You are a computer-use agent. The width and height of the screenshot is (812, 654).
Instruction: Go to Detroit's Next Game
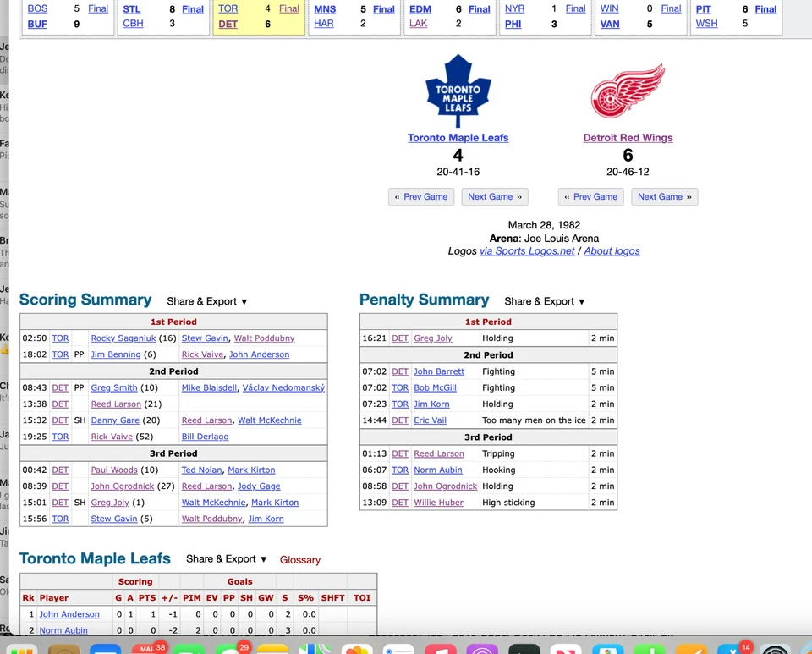[x=665, y=197]
